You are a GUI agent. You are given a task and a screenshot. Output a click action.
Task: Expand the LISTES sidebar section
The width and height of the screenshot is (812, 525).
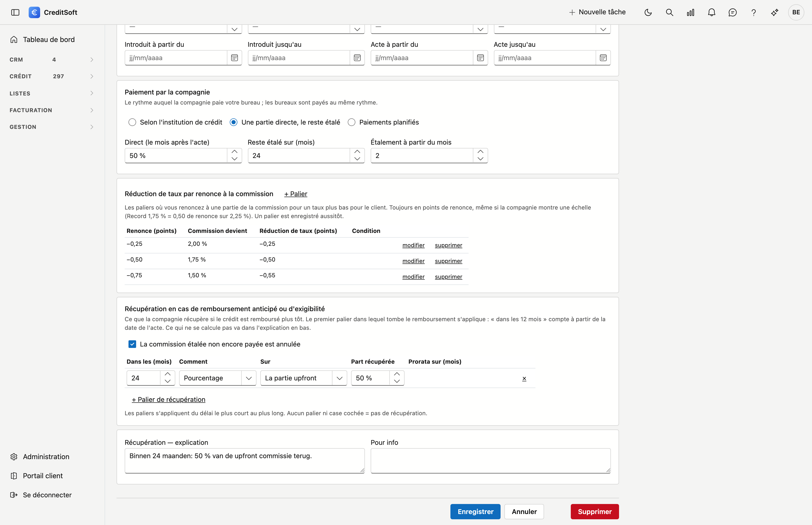tap(51, 93)
